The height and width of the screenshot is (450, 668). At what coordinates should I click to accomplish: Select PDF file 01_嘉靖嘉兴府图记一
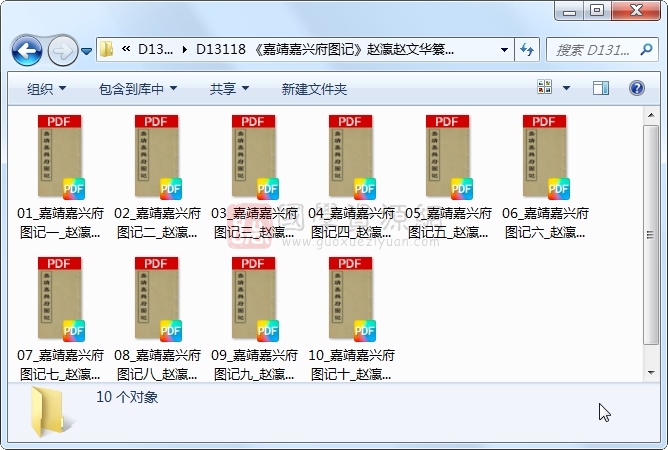click(60, 157)
